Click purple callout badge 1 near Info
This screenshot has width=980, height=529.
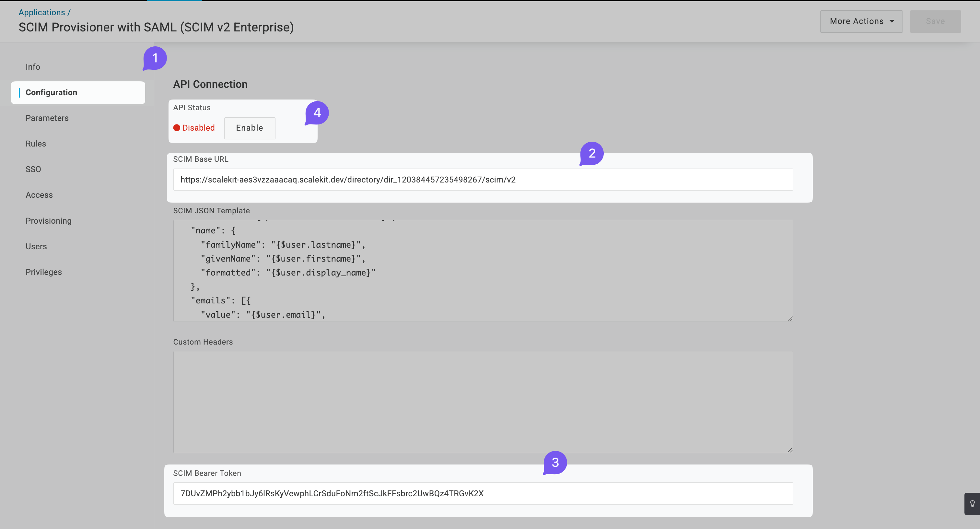155,58
